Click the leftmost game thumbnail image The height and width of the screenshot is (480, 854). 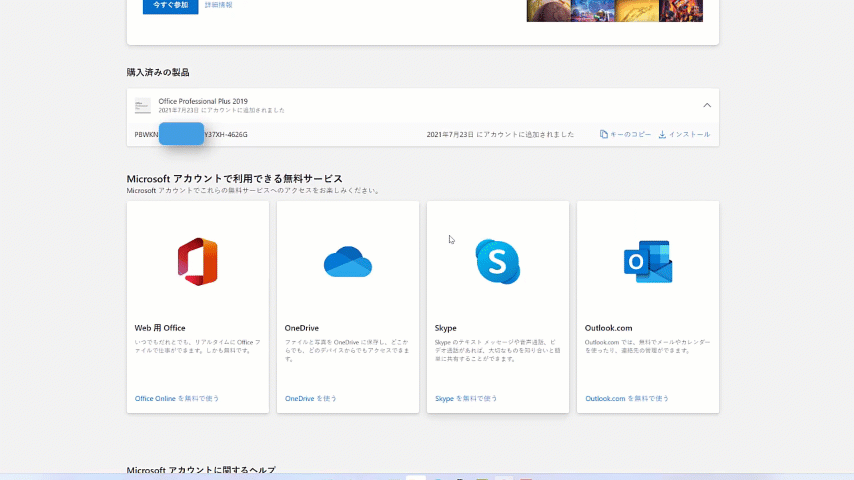coord(549,9)
